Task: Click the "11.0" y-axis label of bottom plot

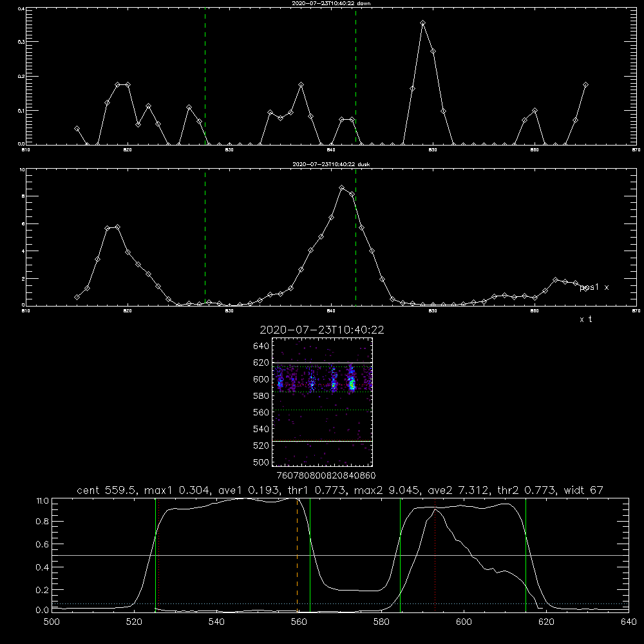Action: [43, 501]
